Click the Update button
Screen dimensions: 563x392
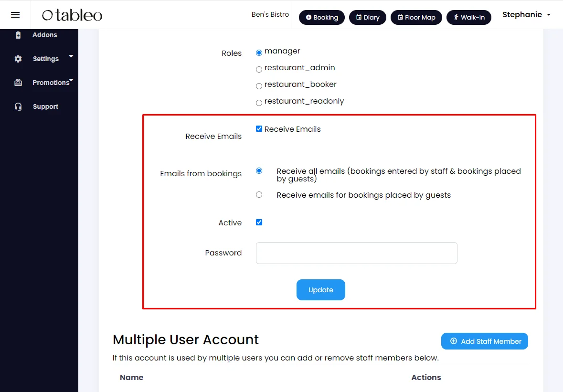(x=320, y=290)
